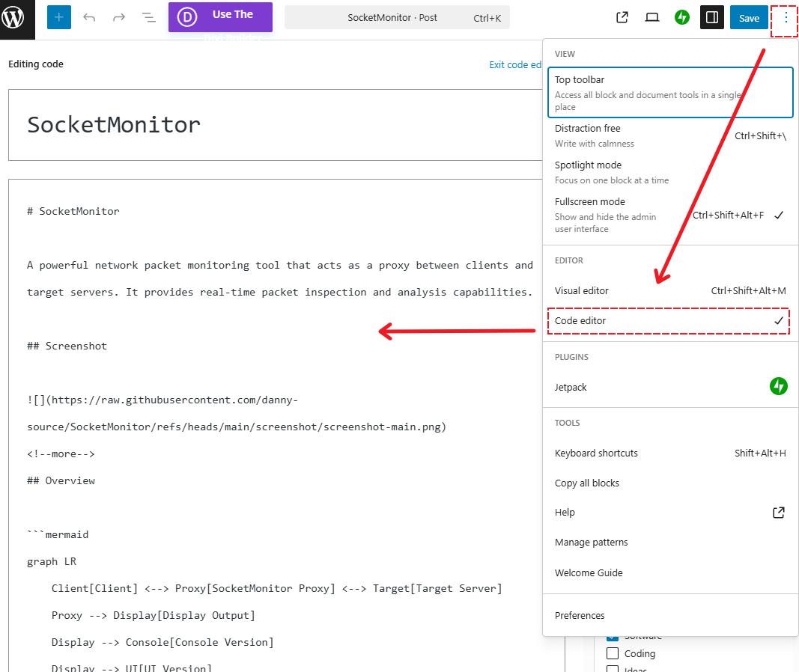The image size is (799, 672).
Task: Save the post
Action: (x=749, y=18)
